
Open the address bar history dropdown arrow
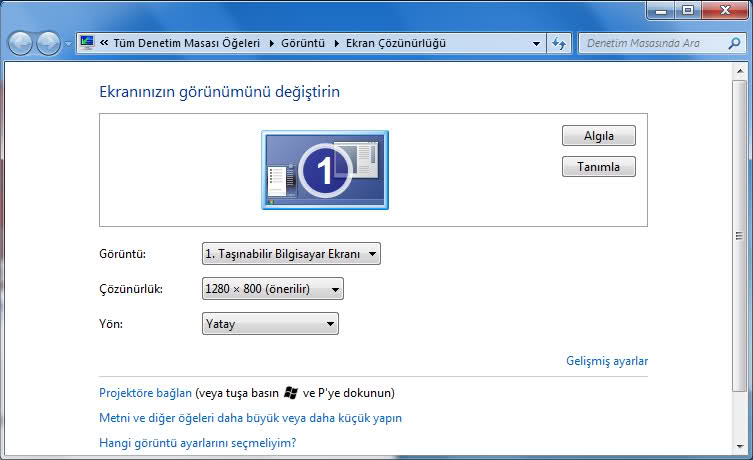coord(536,44)
